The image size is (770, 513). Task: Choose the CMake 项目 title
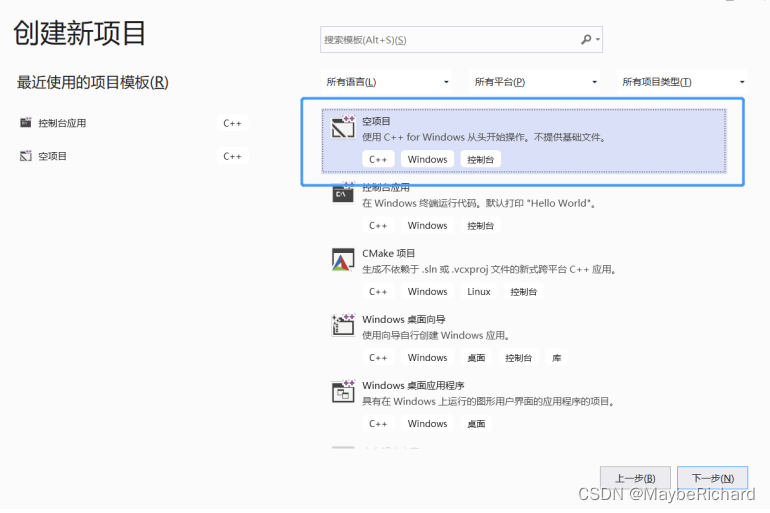point(388,253)
